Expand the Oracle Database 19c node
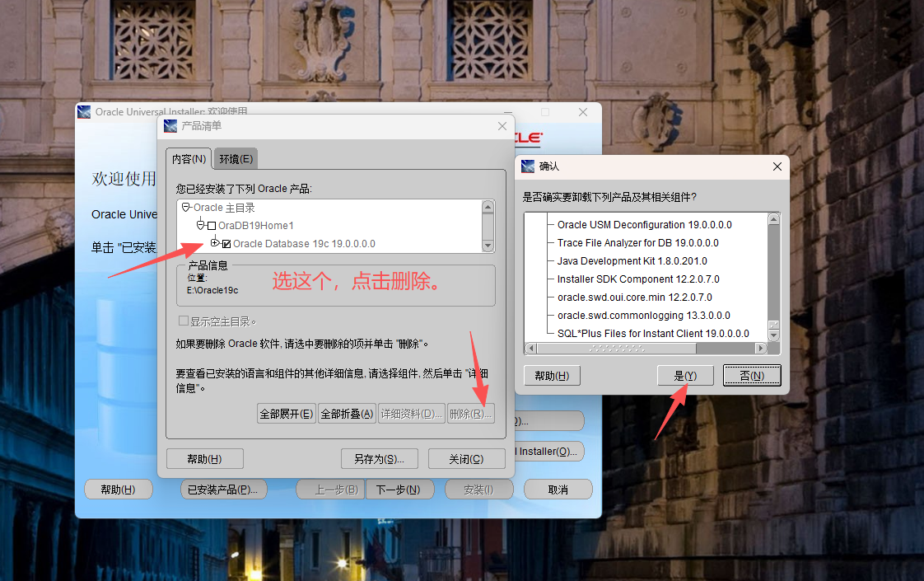This screenshot has width=924, height=581. pos(215,243)
